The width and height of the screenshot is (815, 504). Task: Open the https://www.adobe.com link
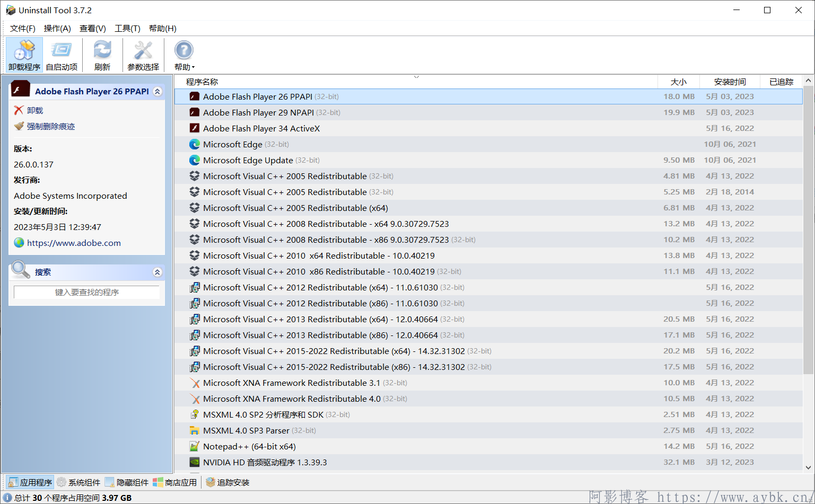(74, 243)
